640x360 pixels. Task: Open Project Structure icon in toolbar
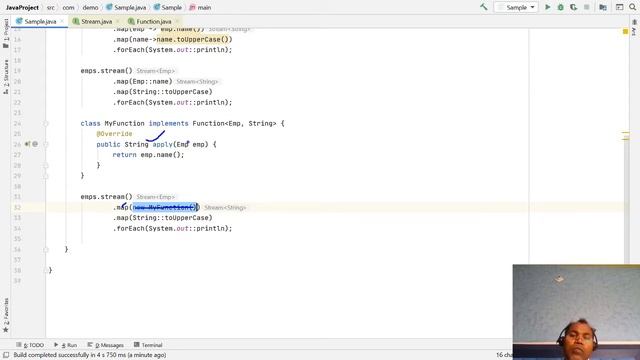(x=603, y=7)
